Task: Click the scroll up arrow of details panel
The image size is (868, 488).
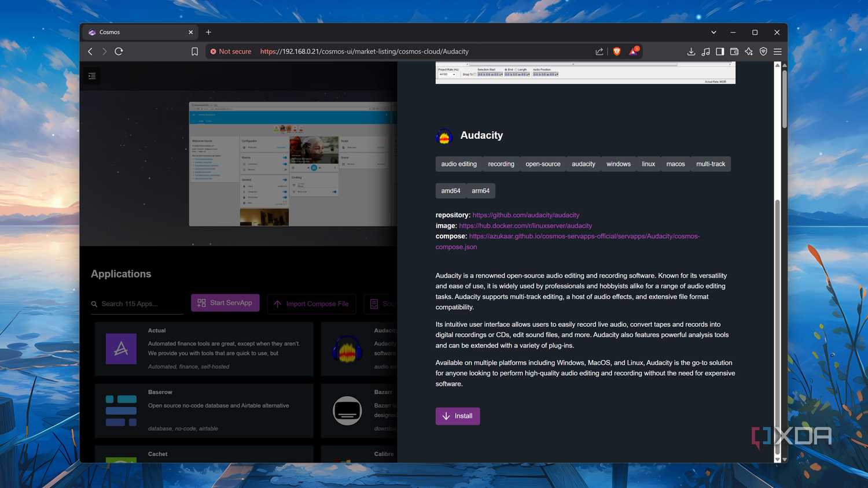Action: pos(777,65)
